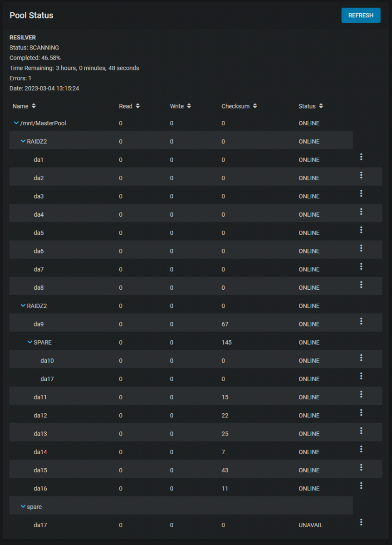This screenshot has width=392, height=545.
Task: Open the options menu for da1
Action: (361, 157)
